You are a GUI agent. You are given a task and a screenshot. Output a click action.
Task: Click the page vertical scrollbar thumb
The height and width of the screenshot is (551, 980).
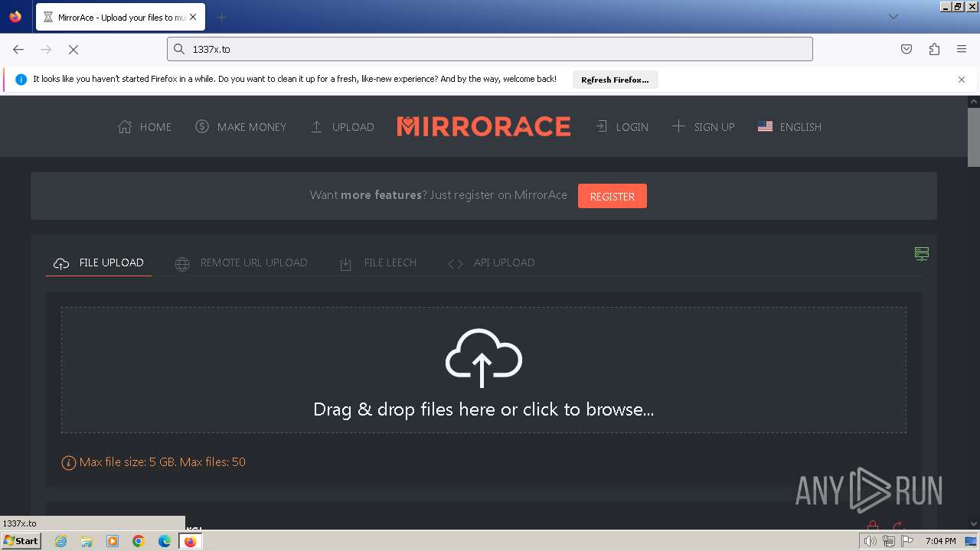click(x=974, y=136)
